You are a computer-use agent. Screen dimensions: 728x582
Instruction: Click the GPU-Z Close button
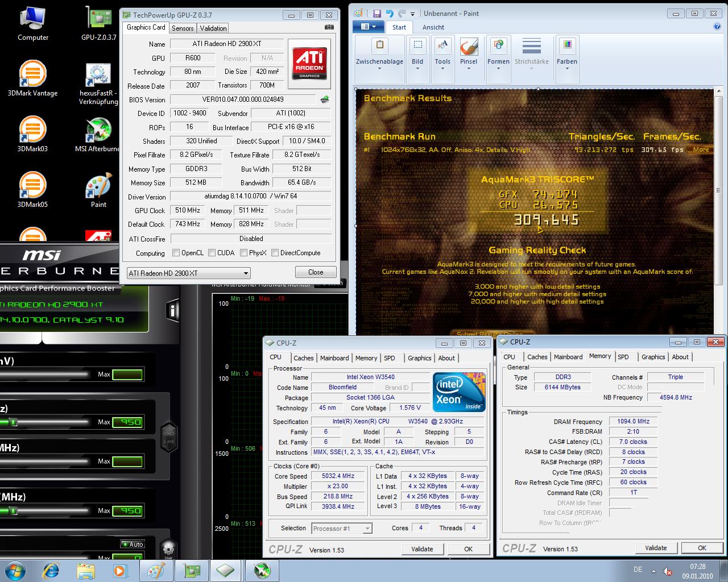coord(316,272)
